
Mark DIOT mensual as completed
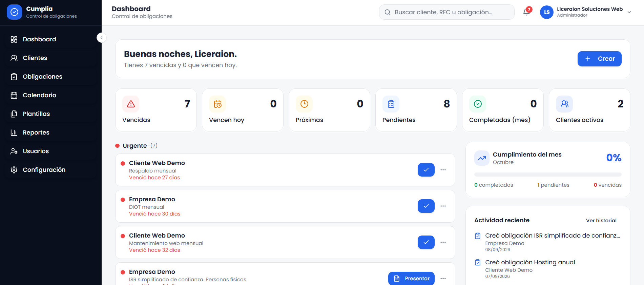pyautogui.click(x=426, y=206)
